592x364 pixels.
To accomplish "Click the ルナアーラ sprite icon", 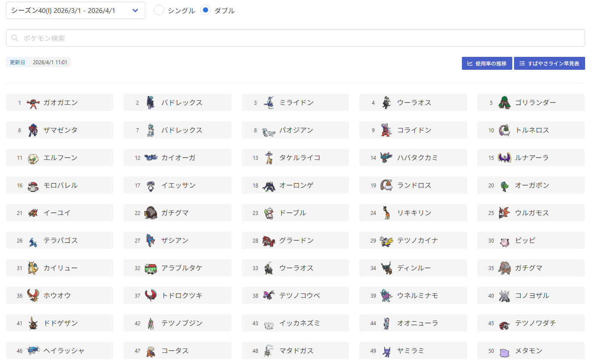I will point(505,158).
